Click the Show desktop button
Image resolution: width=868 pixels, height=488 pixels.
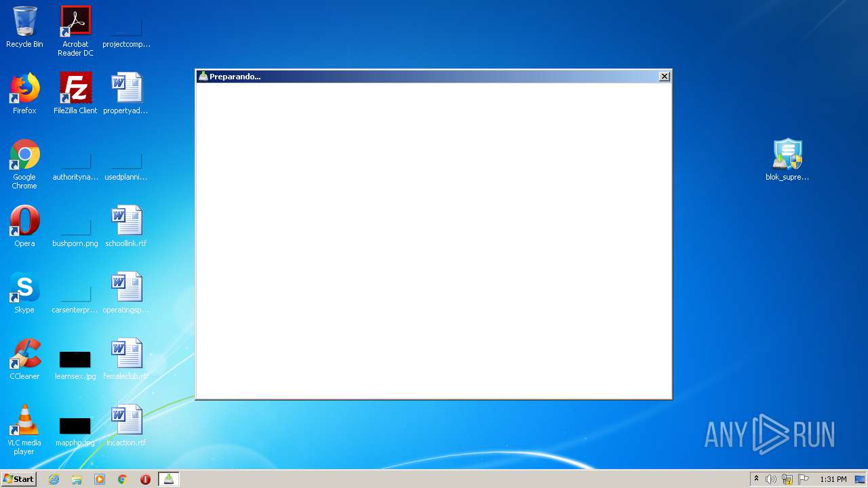861,479
